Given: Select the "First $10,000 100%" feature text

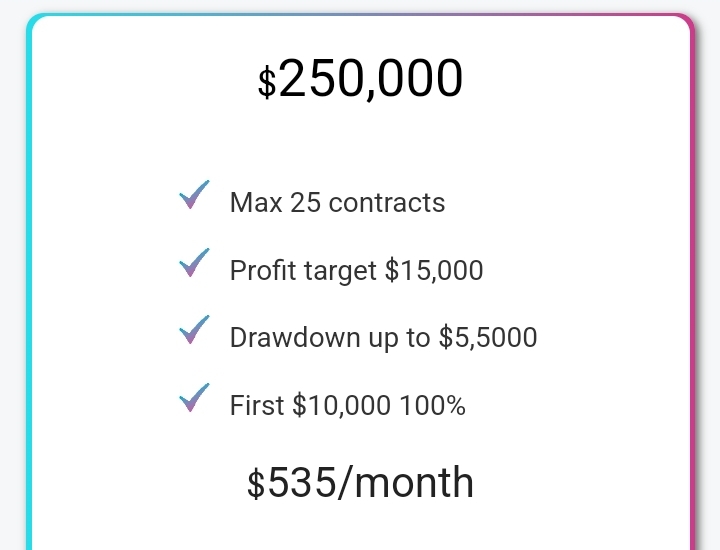Looking at the screenshot, I should pos(347,406).
